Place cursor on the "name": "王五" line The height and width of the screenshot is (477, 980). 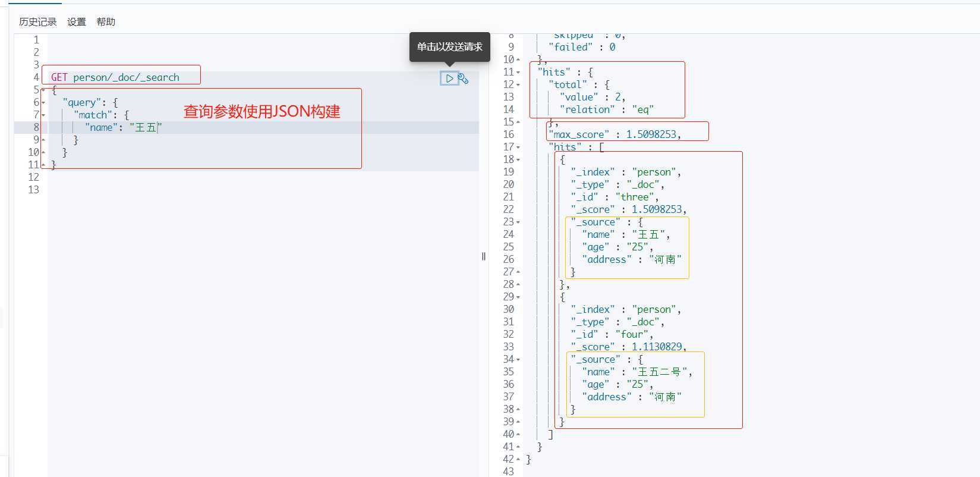click(x=124, y=127)
